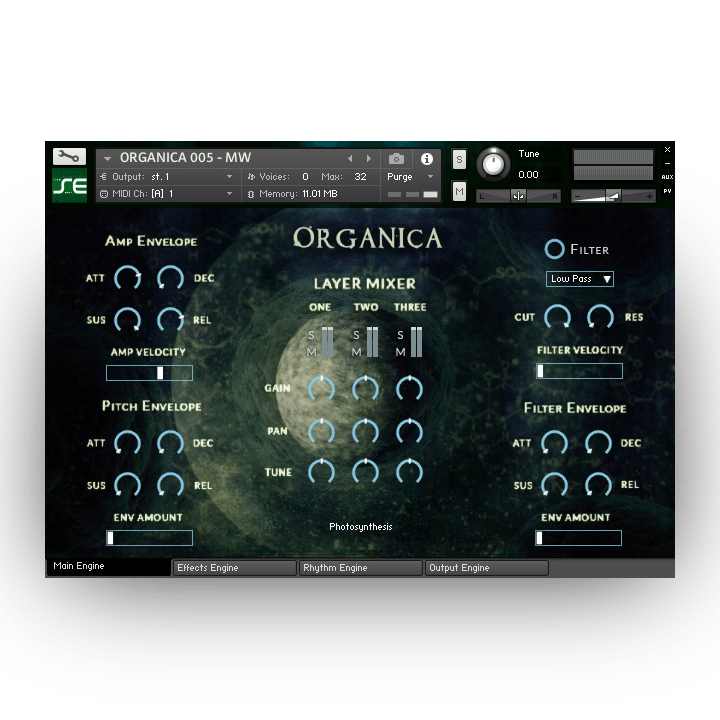
Task: Click the header Mute M button
Action: [459, 191]
